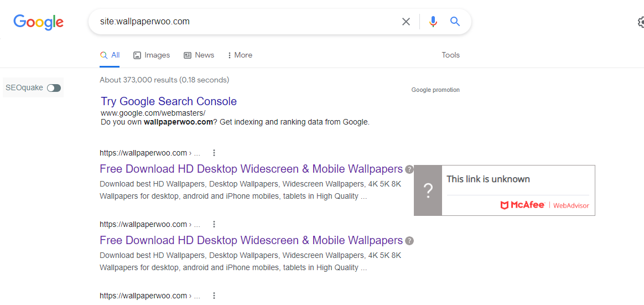Screen dimensions: 644x305
Task: Switch to the Images tab
Action: click(x=152, y=55)
